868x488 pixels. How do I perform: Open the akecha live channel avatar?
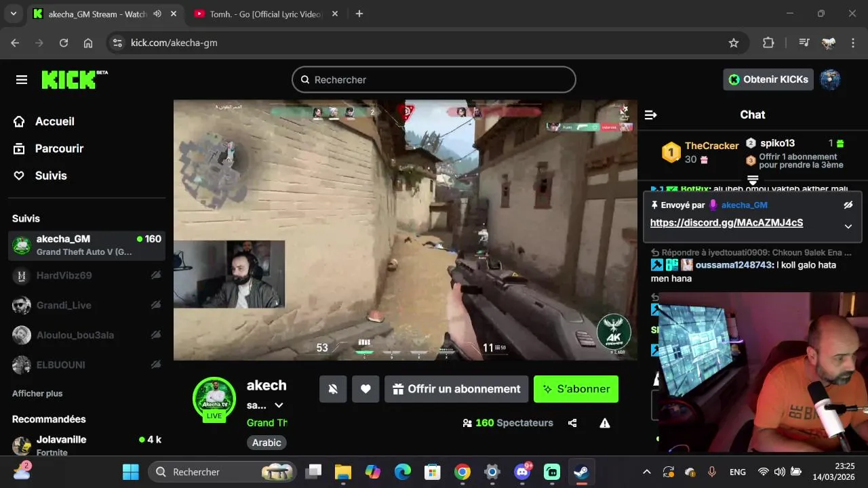pos(214,400)
